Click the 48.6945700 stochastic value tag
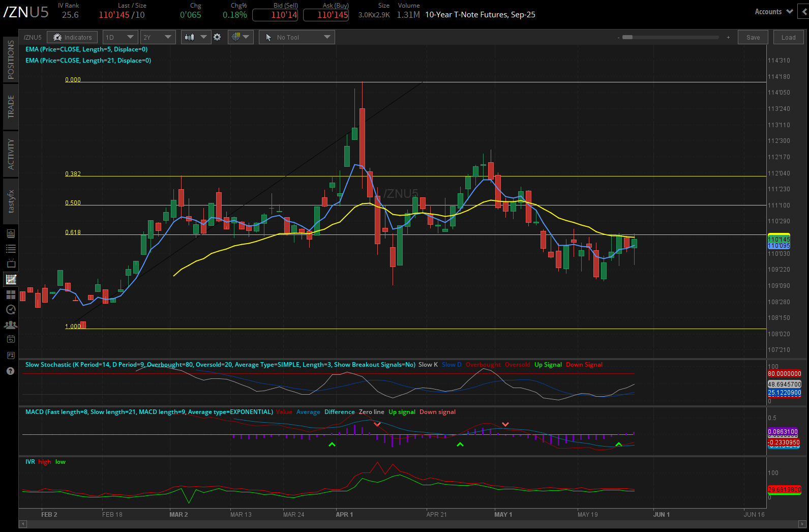 click(784, 385)
